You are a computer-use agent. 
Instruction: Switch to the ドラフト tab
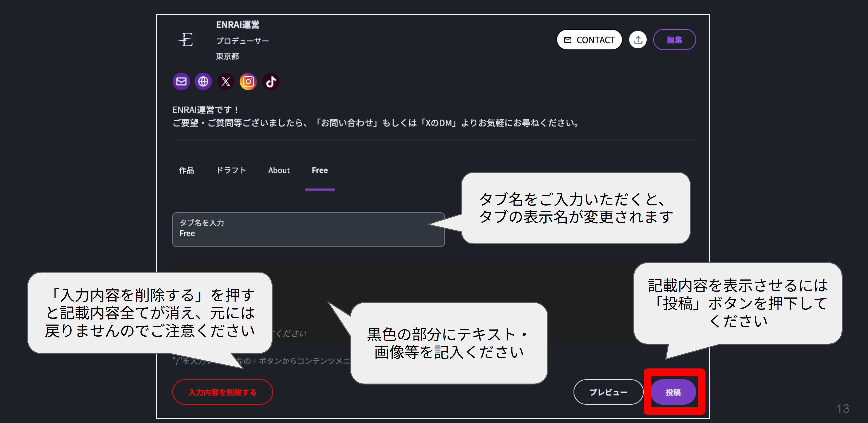[231, 170]
